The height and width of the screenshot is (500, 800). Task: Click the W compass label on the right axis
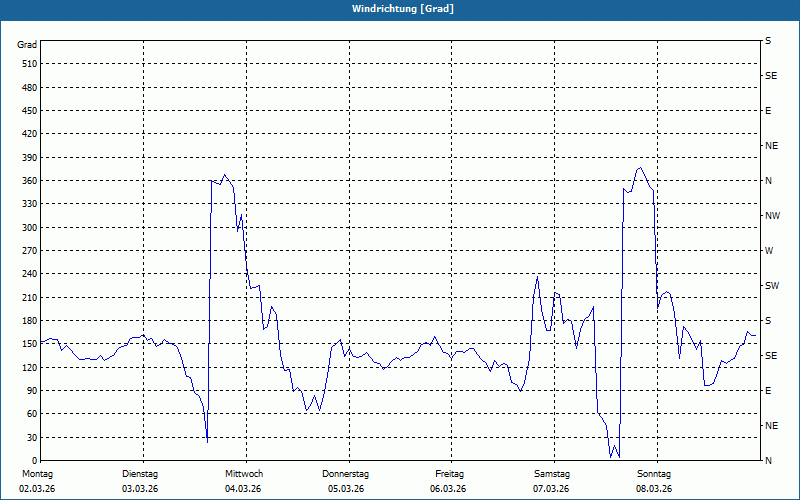click(769, 251)
